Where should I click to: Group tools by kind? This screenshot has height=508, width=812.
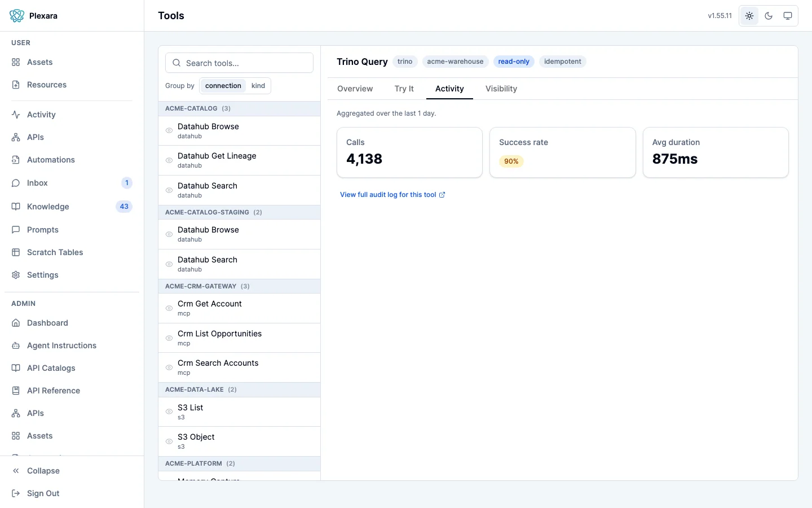pos(258,86)
